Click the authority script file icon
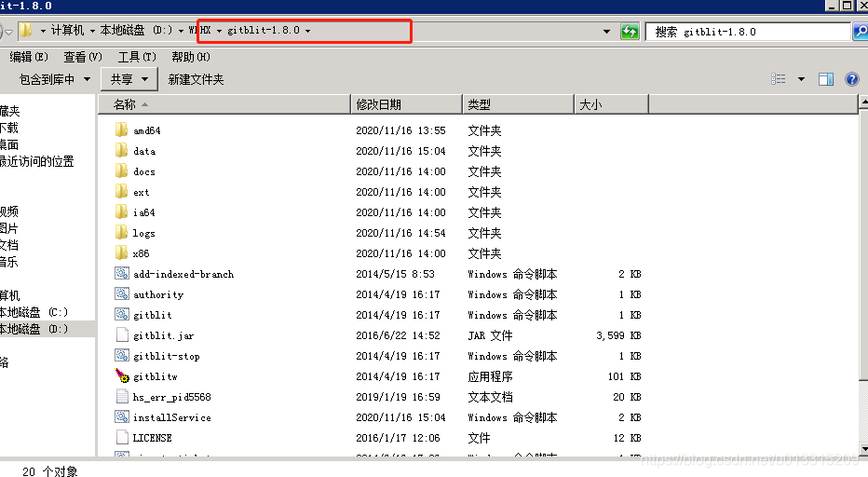868x477 pixels. click(122, 293)
